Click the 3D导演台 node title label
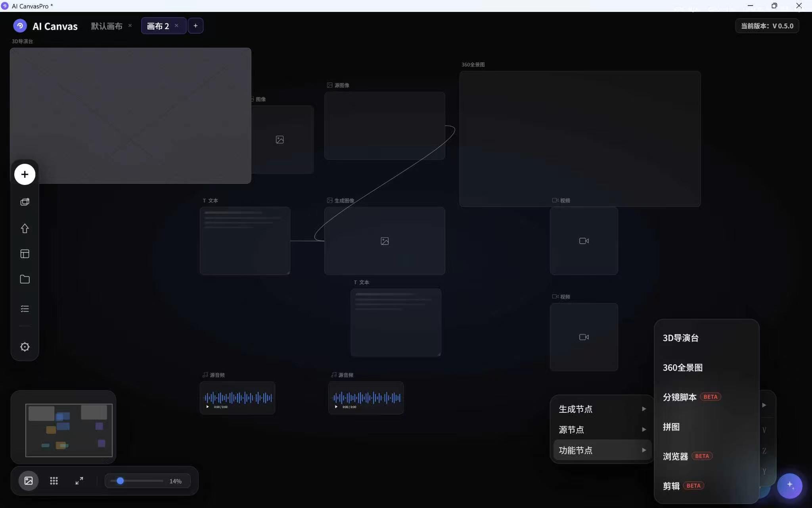The image size is (812, 508). [22, 41]
